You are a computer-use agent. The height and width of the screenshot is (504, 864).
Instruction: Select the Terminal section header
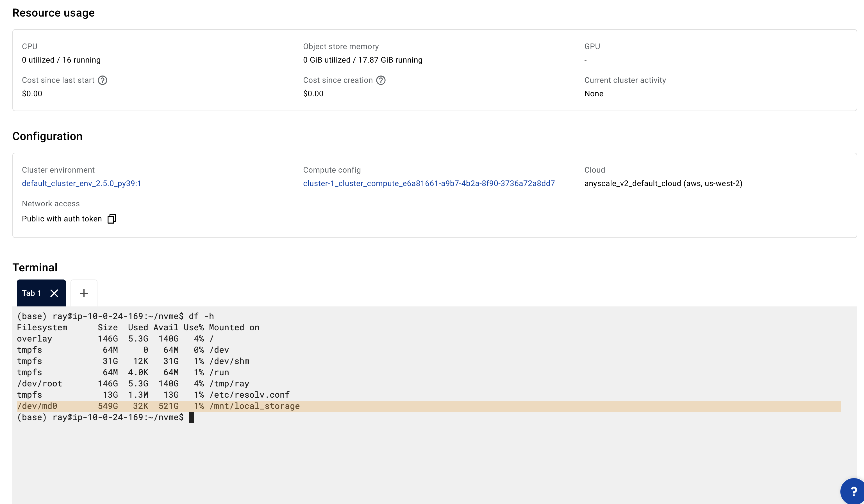pyautogui.click(x=35, y=267)
